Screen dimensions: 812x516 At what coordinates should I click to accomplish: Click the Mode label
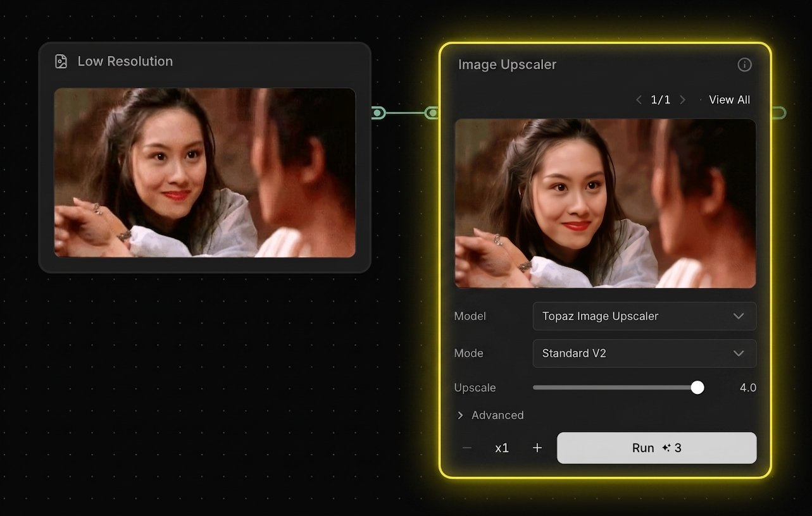469,353
